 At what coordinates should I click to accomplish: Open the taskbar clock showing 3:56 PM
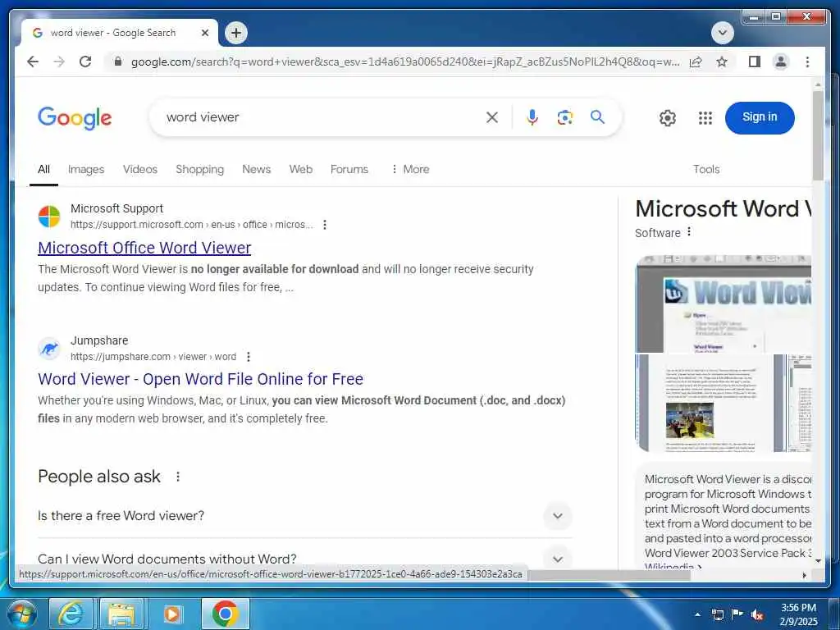[798, 614]
